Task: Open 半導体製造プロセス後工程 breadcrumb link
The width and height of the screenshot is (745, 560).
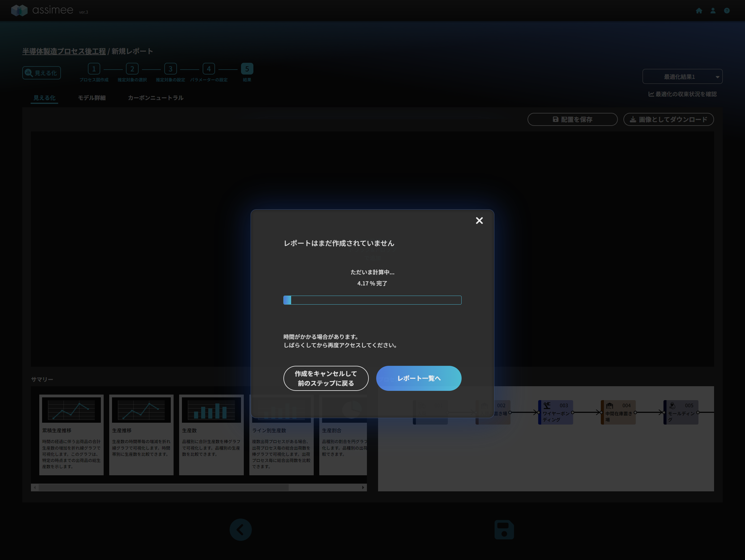Action: [64, 51]
